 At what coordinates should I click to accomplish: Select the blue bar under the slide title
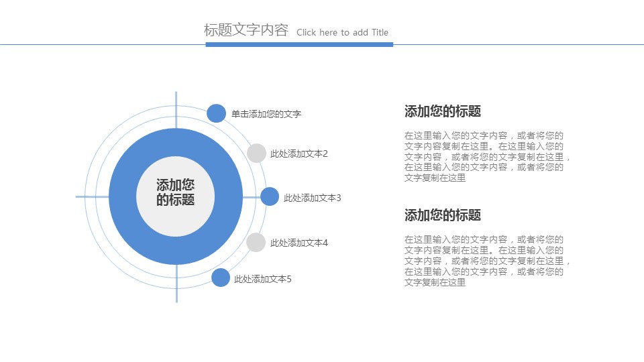[x=299, y=44]
